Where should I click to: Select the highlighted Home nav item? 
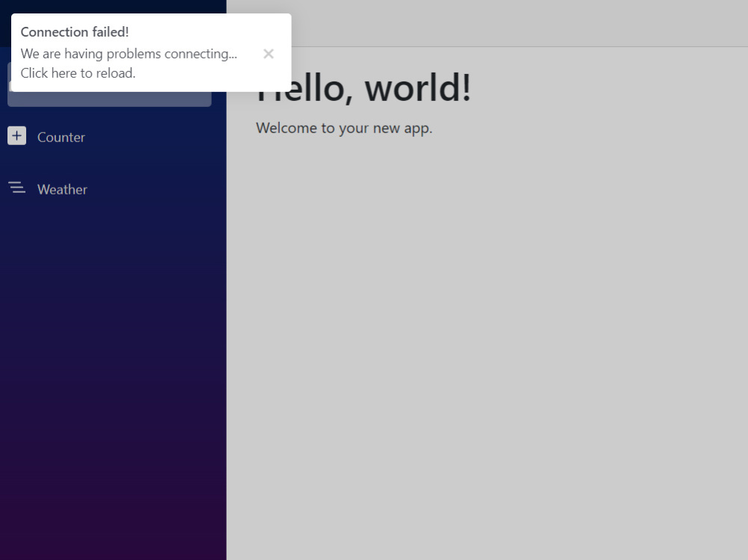click(x=109, y=99)
